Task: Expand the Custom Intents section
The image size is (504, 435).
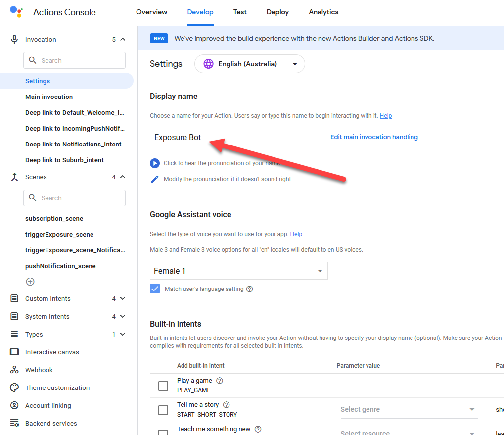Action: (123, 299)
